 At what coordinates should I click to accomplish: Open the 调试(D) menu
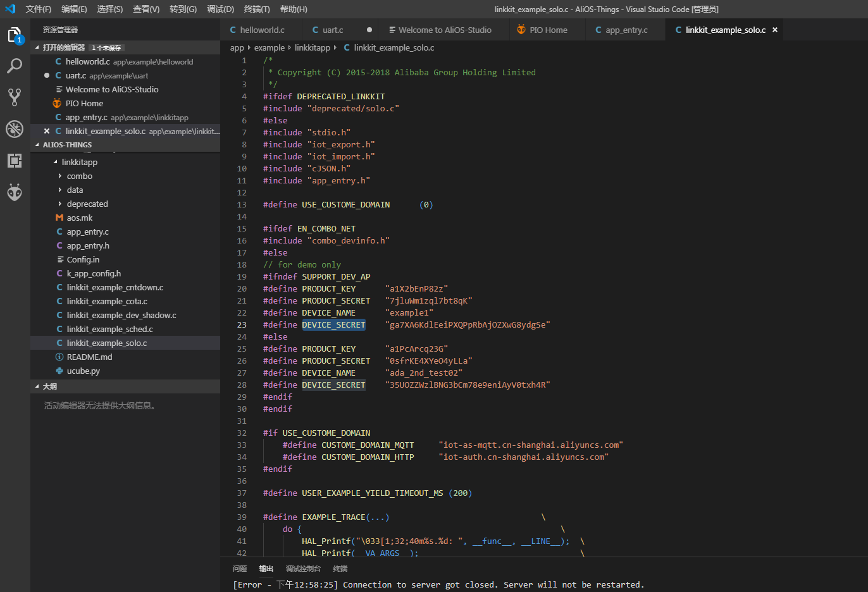pyautogui.click(x=220, y=9)
